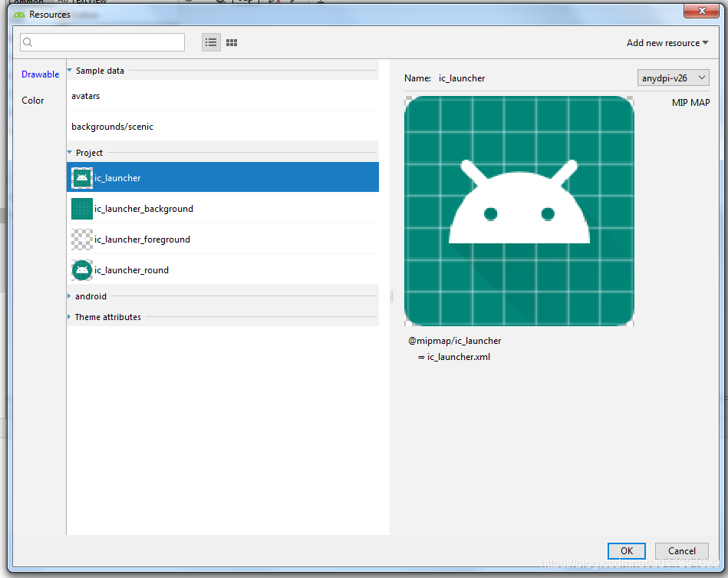Click the Cancel button
Screen dimensions: 728x578
coord(681,550)
